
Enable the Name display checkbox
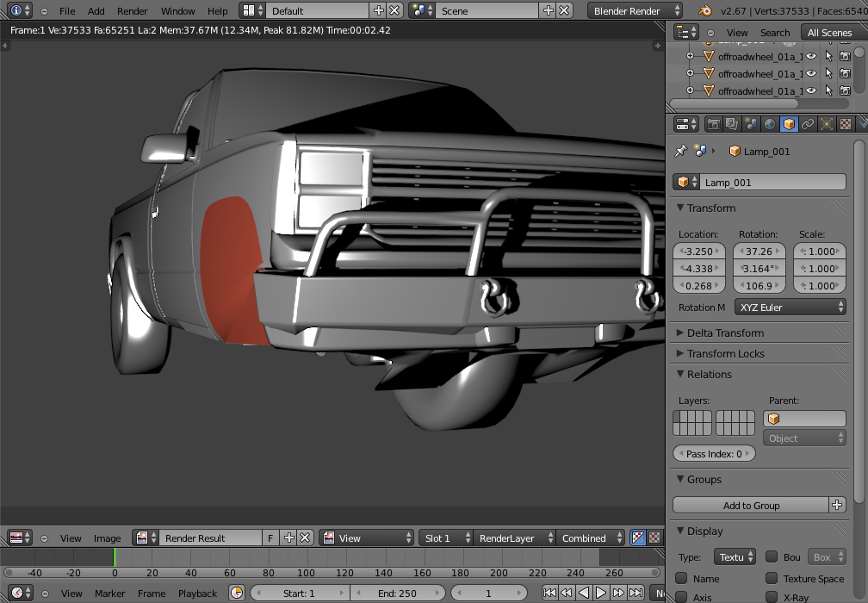[x=681, y=579]
